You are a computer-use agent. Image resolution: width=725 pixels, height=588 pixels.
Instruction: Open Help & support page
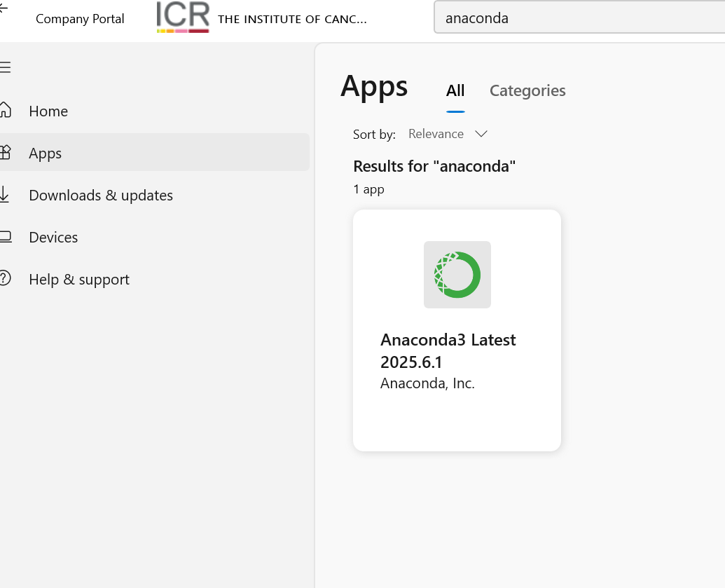[154, 280]
